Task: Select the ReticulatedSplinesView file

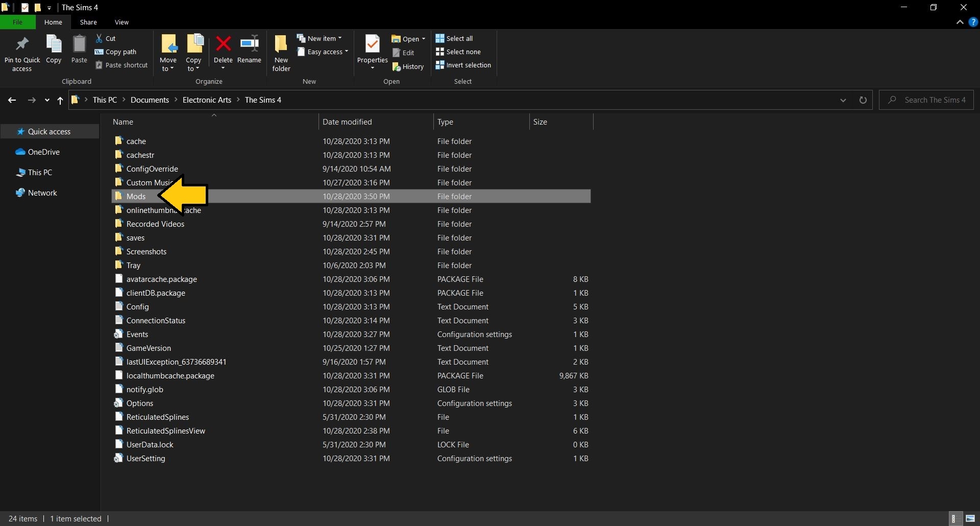Action: tap(351, 431)
